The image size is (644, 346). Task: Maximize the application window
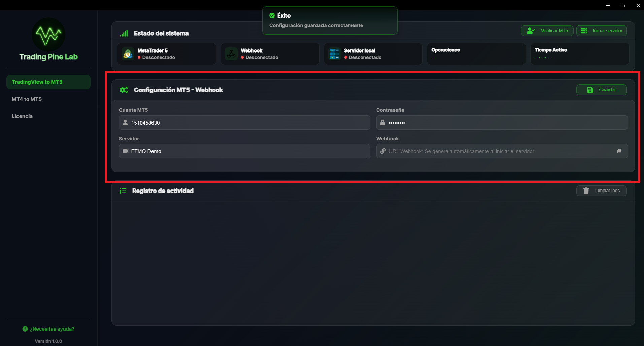(623, 5)
